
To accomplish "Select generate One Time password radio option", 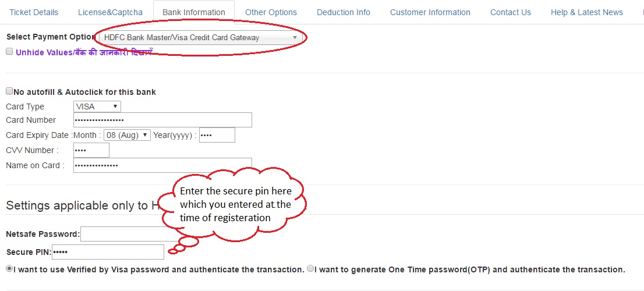I will click(310, 269).
